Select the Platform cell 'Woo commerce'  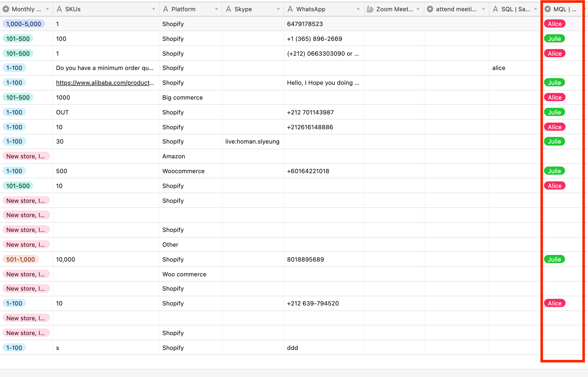coord(190,274)
